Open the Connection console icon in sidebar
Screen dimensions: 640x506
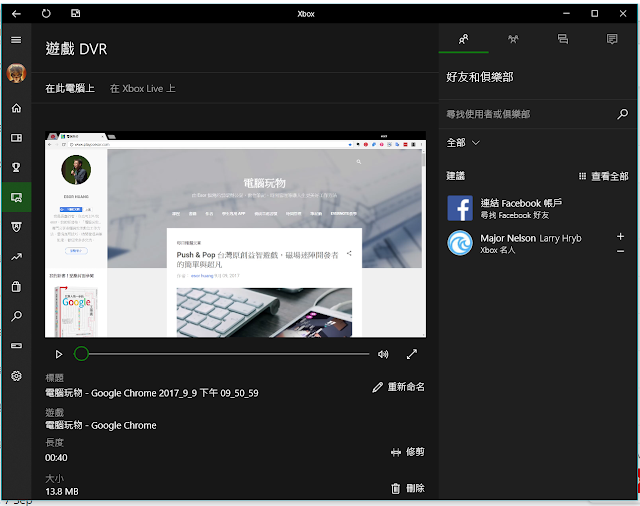(x=16, y=346)
